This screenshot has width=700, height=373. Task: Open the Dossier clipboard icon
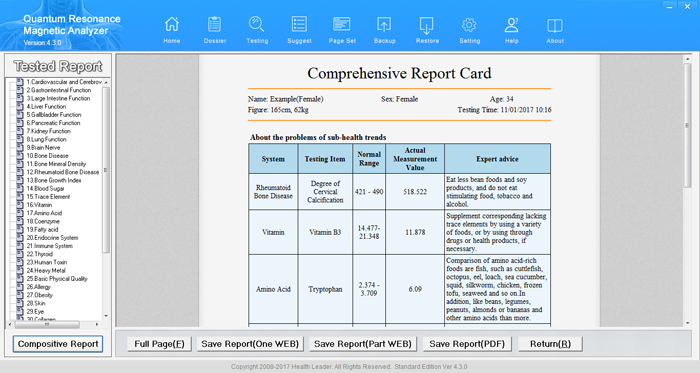pyautogui.click(x=214, y=25)
